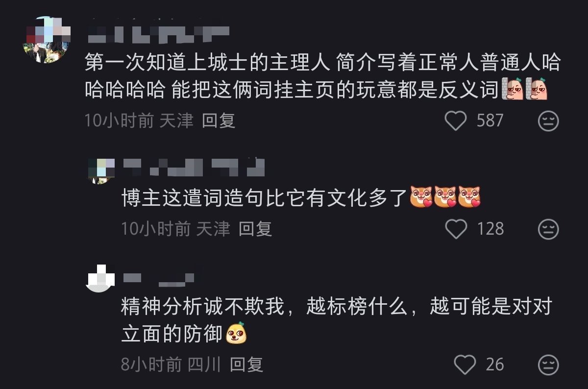Click the 26 like count

(x=495, y=365)
